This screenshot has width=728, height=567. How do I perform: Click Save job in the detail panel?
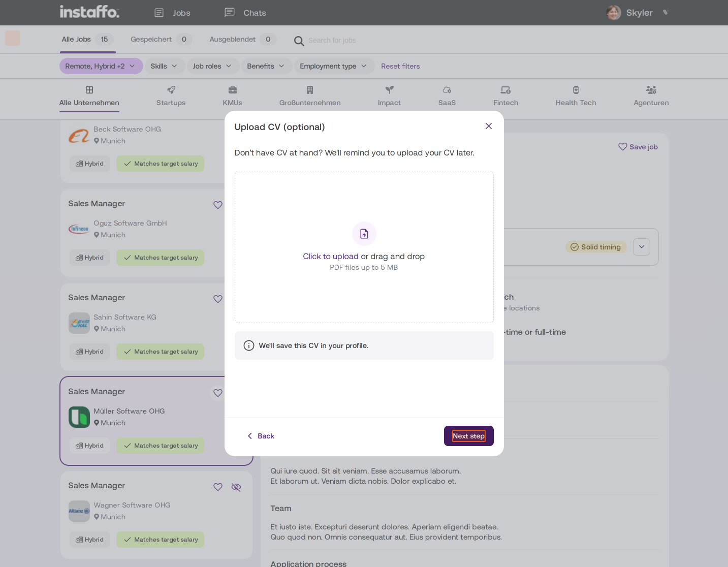[638, 147]
